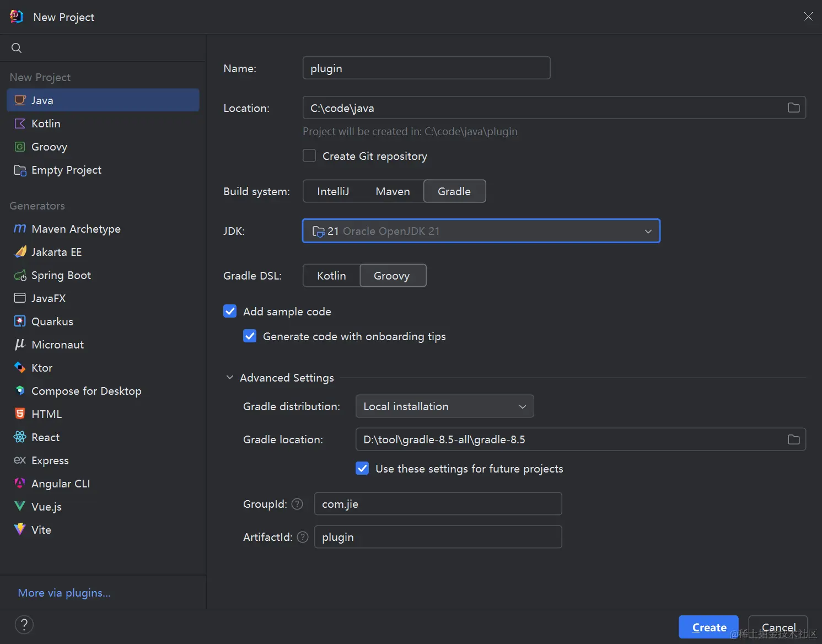Open Gradle distribution dropdown
822x644 pixels.
click(445, 406)
